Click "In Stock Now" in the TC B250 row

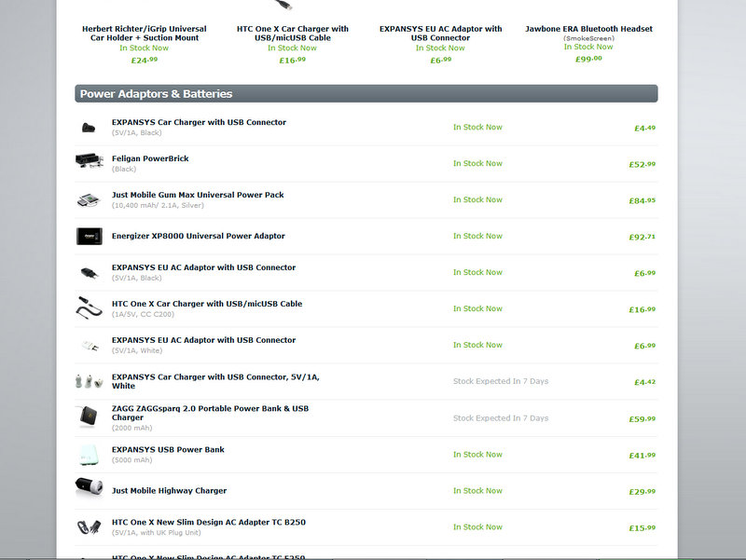477,527
